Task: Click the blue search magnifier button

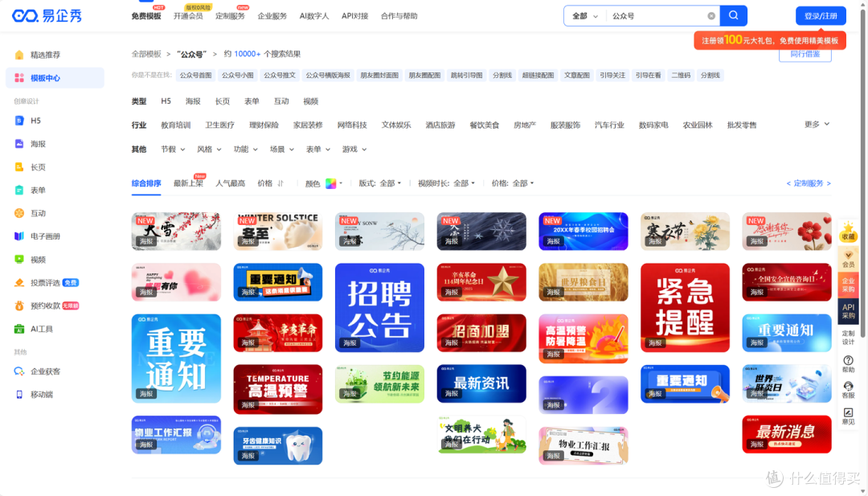Action: pos(734,15)
